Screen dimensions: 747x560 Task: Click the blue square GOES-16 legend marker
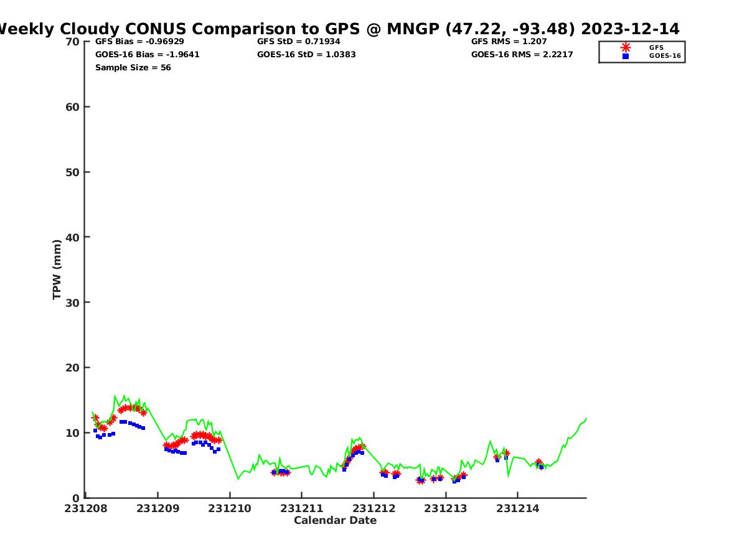[626, 56]
